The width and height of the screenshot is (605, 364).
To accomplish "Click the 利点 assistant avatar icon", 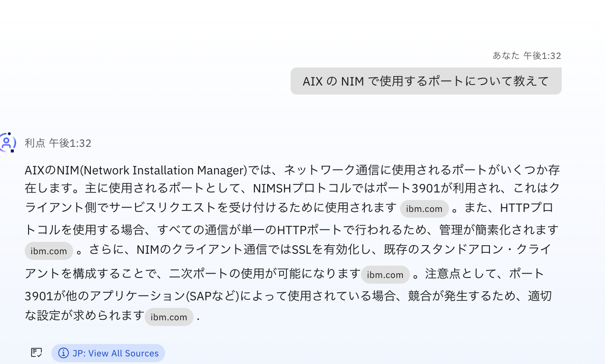I will click(8, 143).
